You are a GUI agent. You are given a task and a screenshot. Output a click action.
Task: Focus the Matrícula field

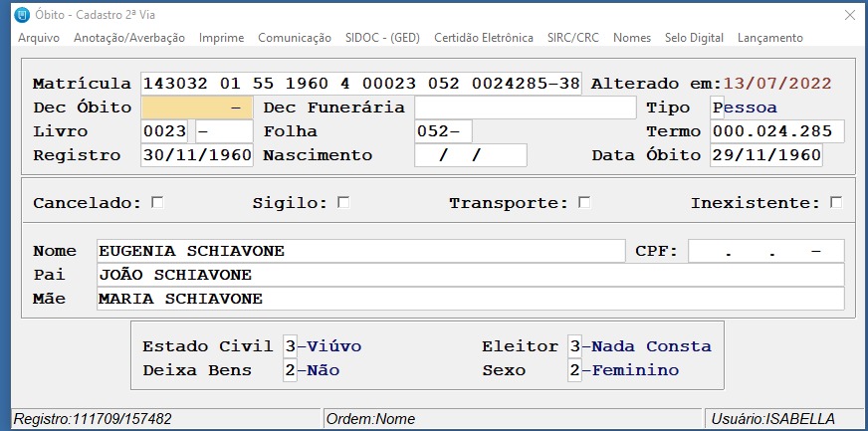[x=361, y=84]
